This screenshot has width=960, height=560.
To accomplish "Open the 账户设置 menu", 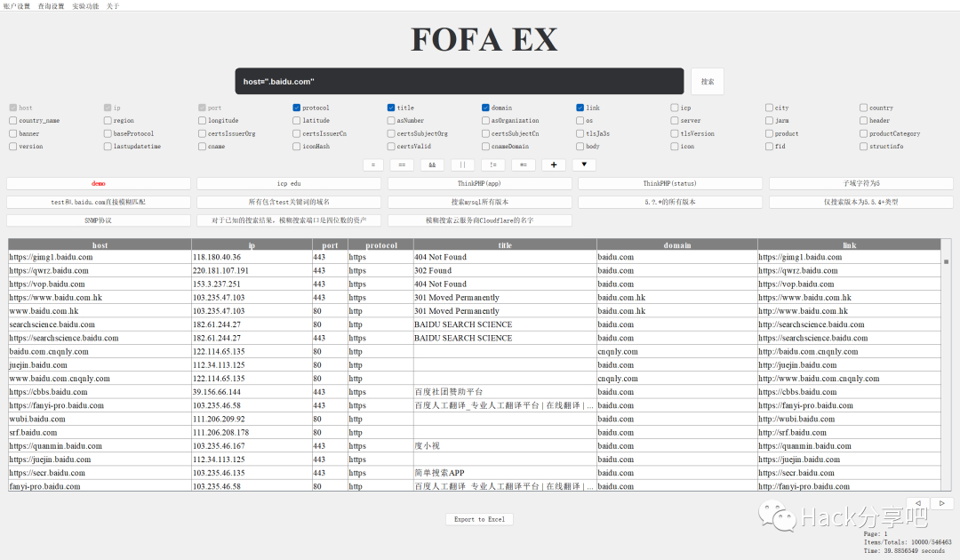I will point(17,6).
